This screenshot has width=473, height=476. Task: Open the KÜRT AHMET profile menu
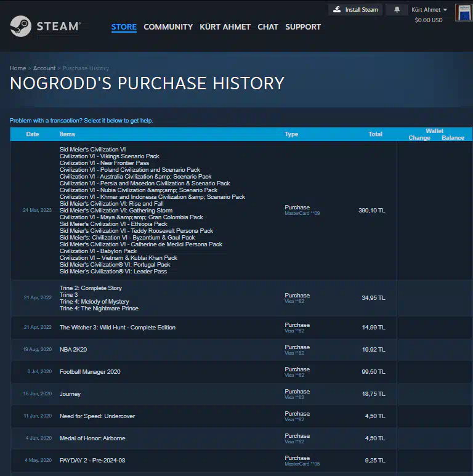[x=225, y=26]
